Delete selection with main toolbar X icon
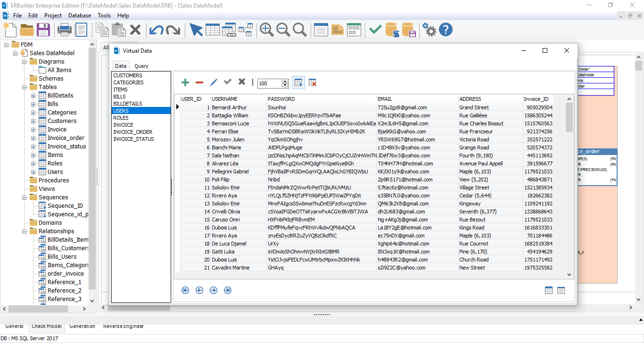 coord(135,30)
